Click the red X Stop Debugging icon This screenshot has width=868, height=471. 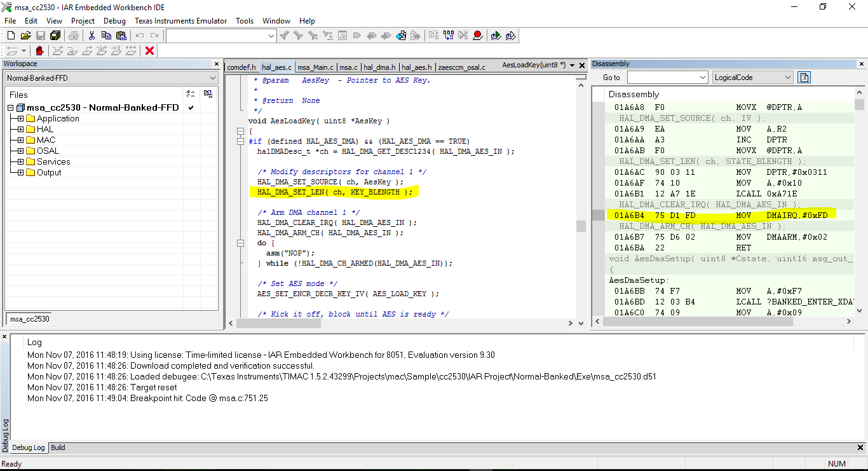(150, 51)
